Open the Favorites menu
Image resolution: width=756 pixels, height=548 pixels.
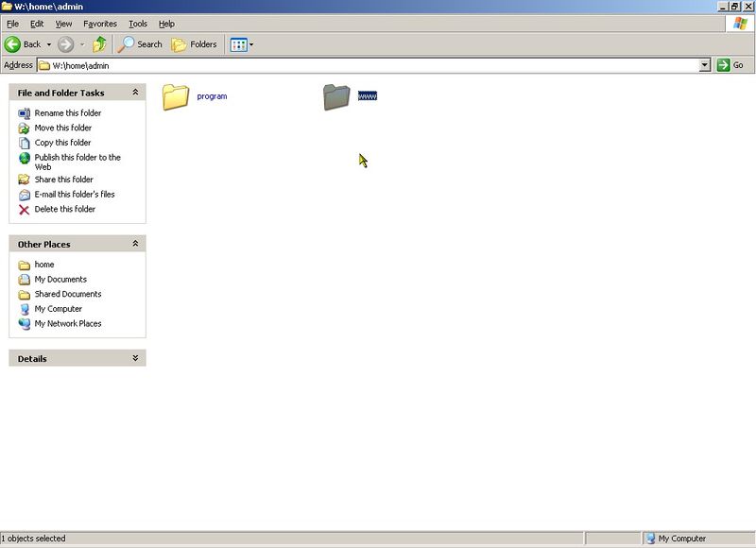click(100, 24)
